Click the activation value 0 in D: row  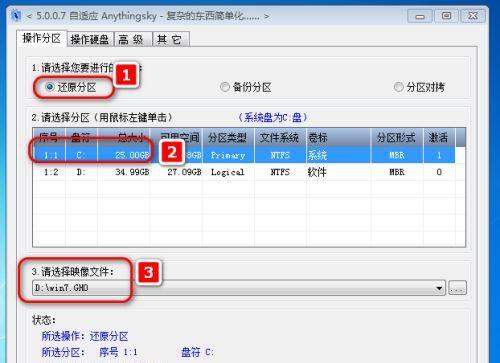tap(439, 172)
